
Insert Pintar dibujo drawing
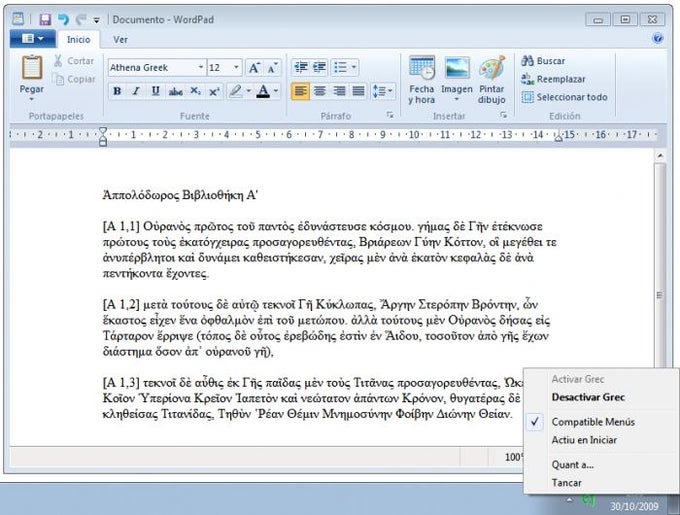[492, 80]
